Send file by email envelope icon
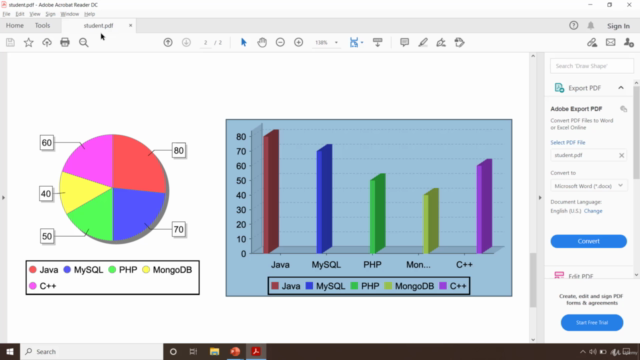 611,42
